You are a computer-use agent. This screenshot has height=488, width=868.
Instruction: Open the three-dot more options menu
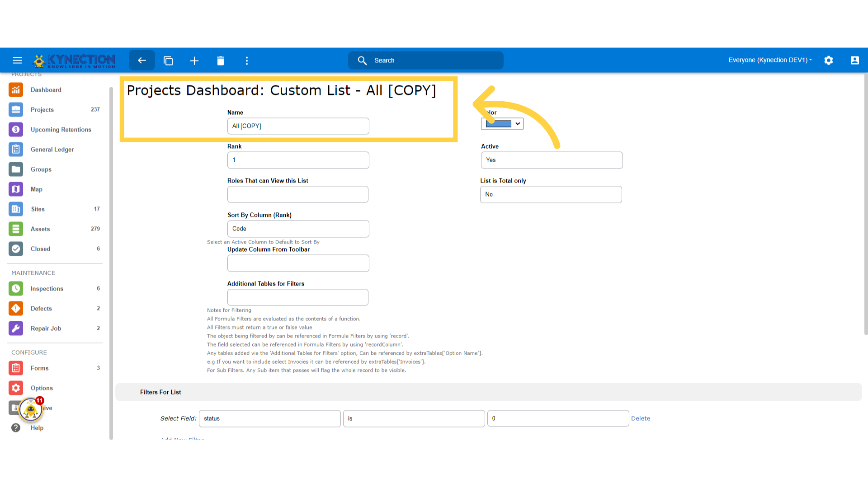247,61
